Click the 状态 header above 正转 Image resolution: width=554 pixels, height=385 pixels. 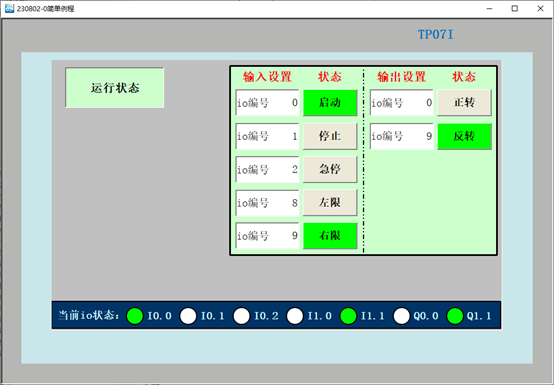click(x=464, y=77)
